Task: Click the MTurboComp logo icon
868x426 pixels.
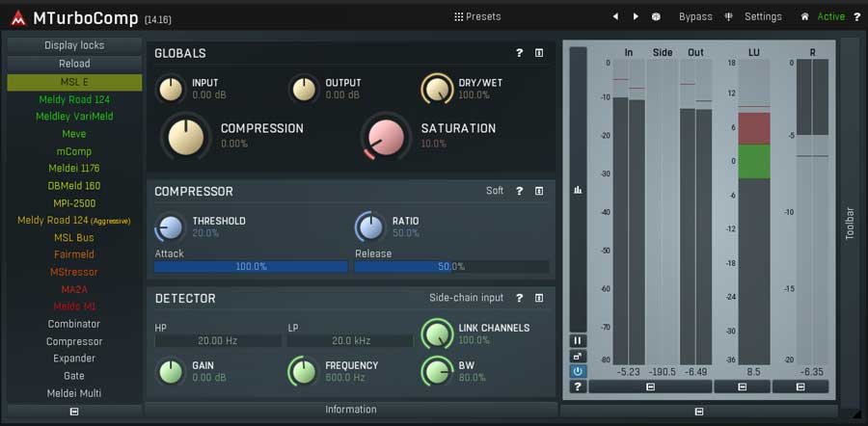Action: 18,18
